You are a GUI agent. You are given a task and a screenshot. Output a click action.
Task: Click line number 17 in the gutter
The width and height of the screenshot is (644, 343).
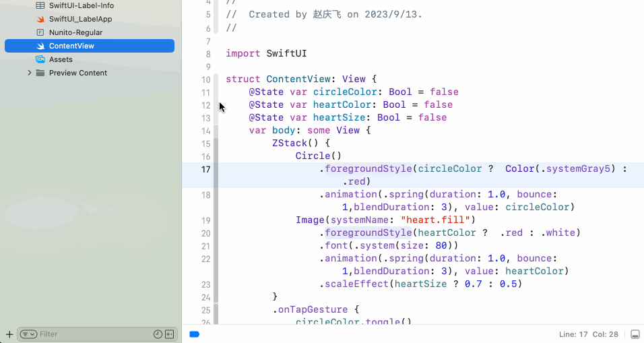[205, 169]
